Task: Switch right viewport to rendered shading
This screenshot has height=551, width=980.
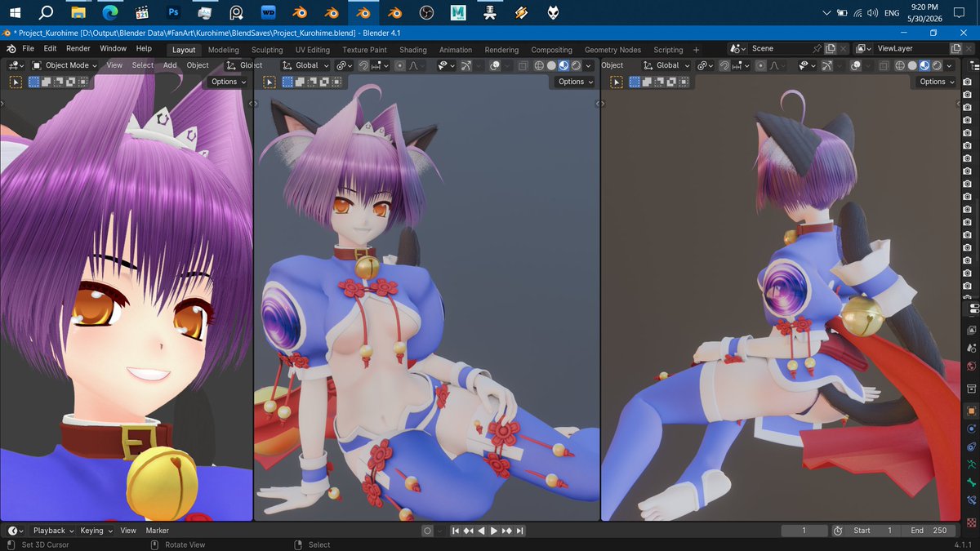Action: point(937,65)
